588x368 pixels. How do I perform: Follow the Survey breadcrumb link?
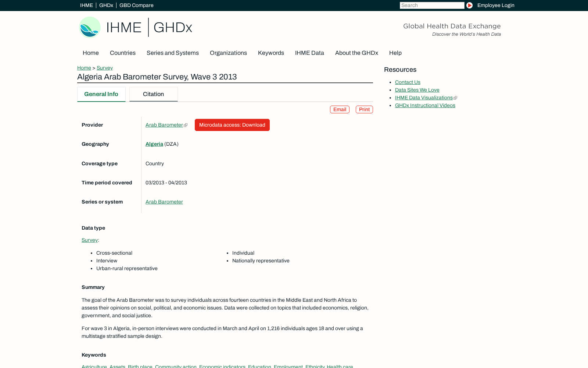pyautogui.click(x=105, y=68)
